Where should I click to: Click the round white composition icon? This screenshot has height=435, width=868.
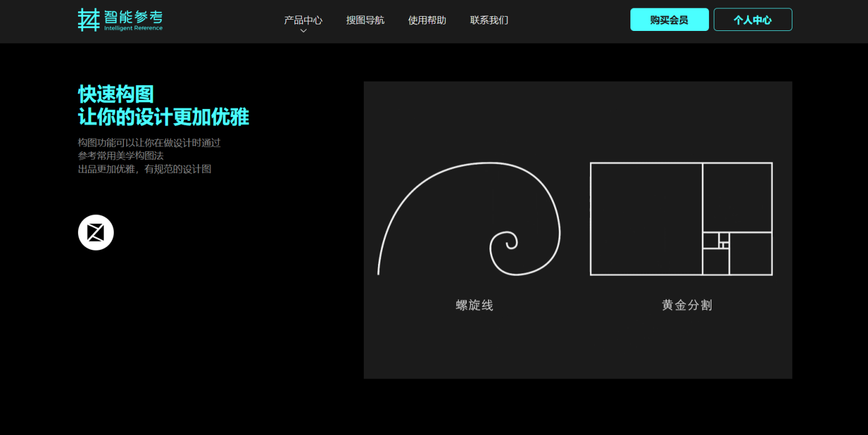tap(96, 233)
